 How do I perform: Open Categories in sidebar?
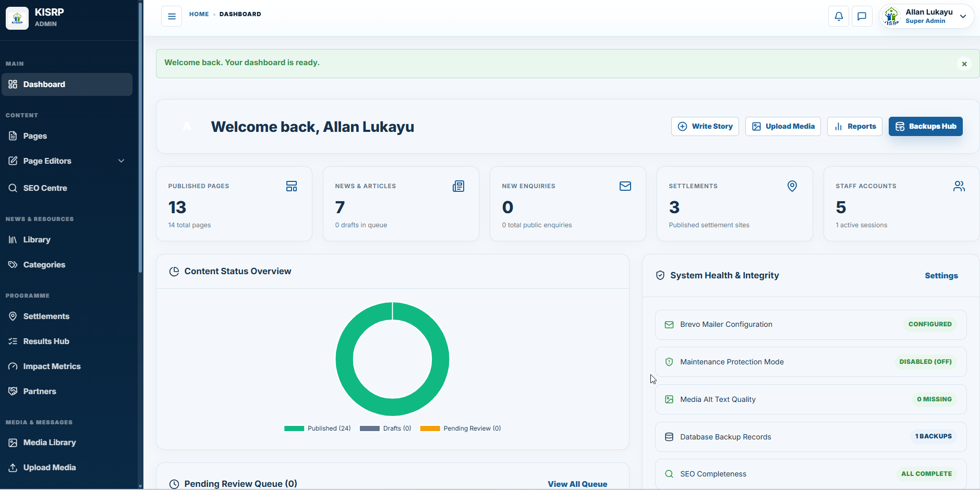67,265
